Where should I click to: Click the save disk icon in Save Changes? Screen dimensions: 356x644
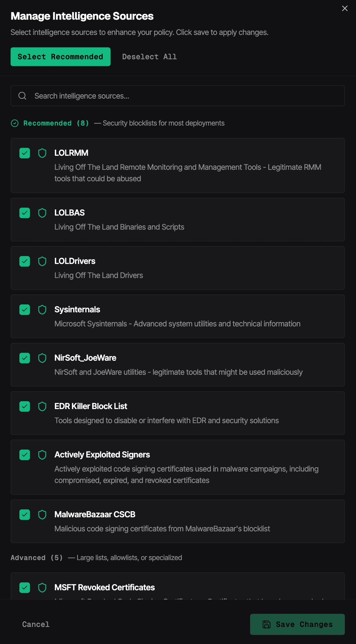pyautogui.click(x=266, y=624)
